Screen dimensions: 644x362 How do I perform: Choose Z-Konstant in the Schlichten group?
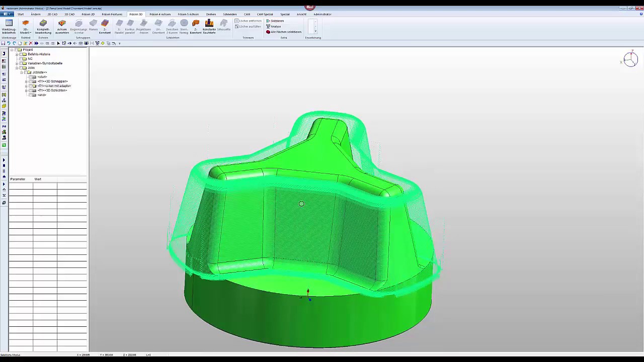[x=196, y=26]
